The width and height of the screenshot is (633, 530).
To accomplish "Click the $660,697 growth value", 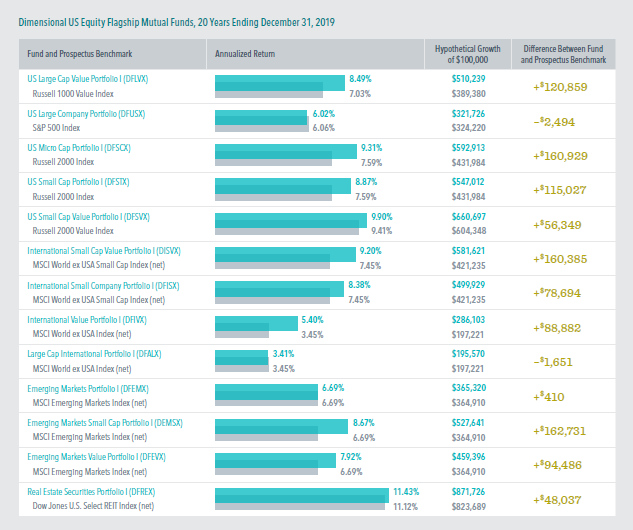I will point(469,217).
